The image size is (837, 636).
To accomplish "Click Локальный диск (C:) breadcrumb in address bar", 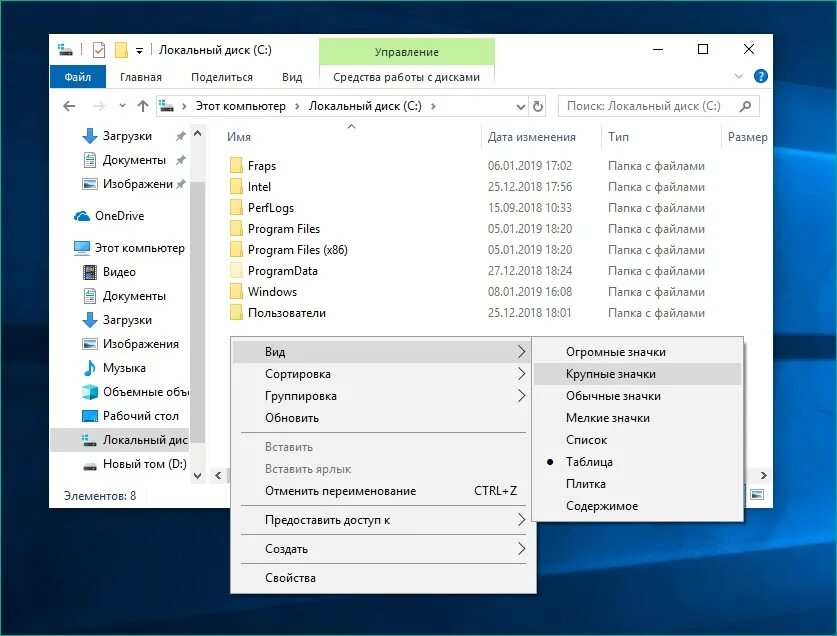I will pyautogui.click(x=365, y=106).
